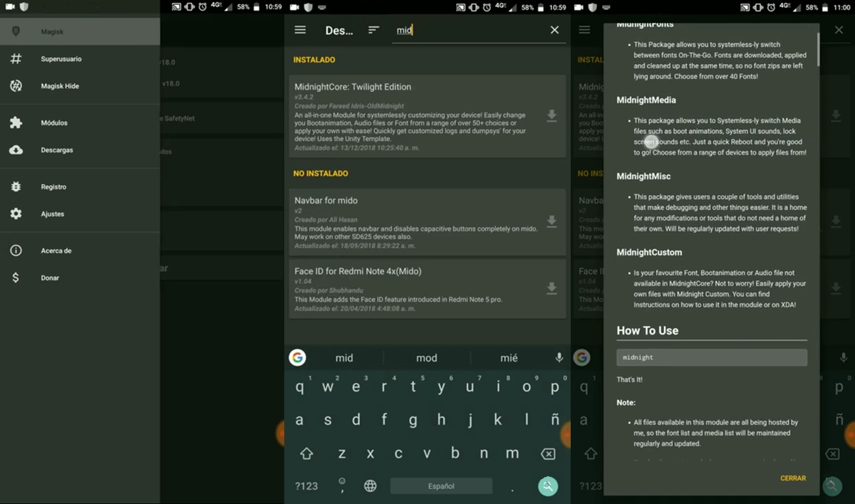Open the hamburger menu in downloads screen

pos(300,30)
